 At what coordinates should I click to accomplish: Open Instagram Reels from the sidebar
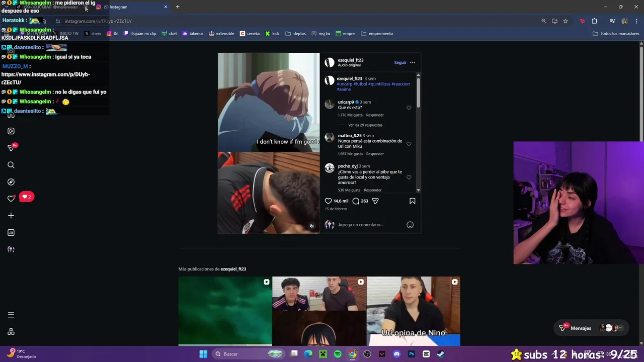pyautogui.click(x=11, y=131)
